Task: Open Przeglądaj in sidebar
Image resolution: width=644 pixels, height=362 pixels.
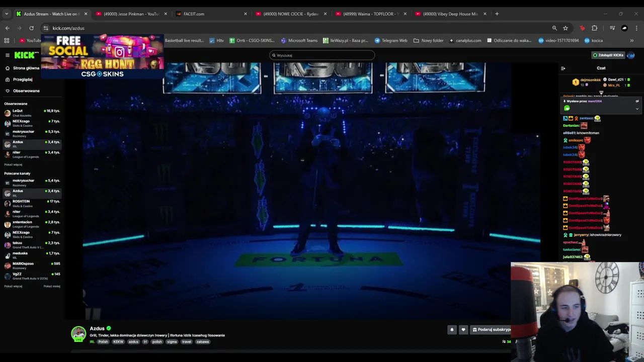Action: click(x=19, y=79)
